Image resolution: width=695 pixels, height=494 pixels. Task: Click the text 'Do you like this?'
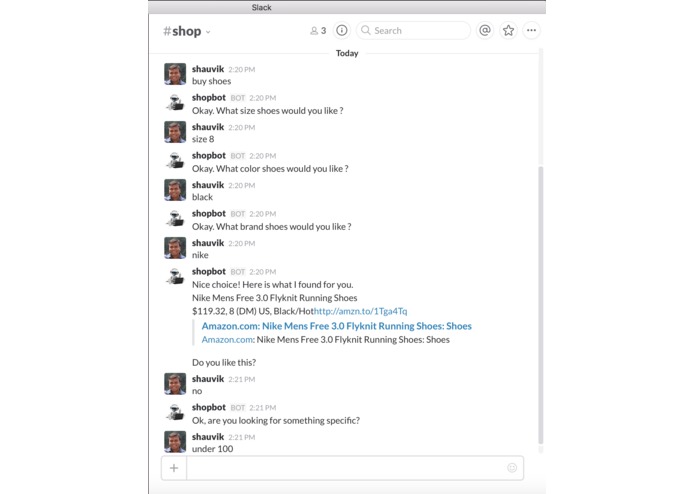point(224,362)
